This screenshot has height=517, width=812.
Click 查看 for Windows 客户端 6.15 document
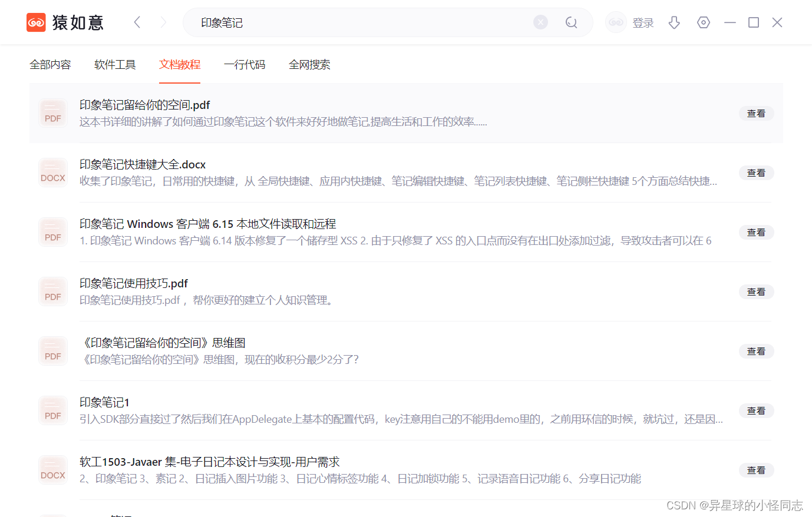pos(756,233)
